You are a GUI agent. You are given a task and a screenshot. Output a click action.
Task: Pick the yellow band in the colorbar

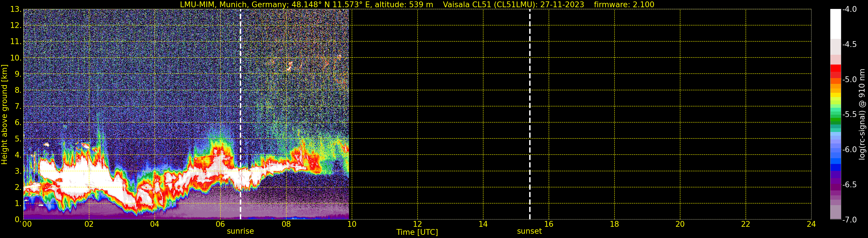[x=836, y=95]
